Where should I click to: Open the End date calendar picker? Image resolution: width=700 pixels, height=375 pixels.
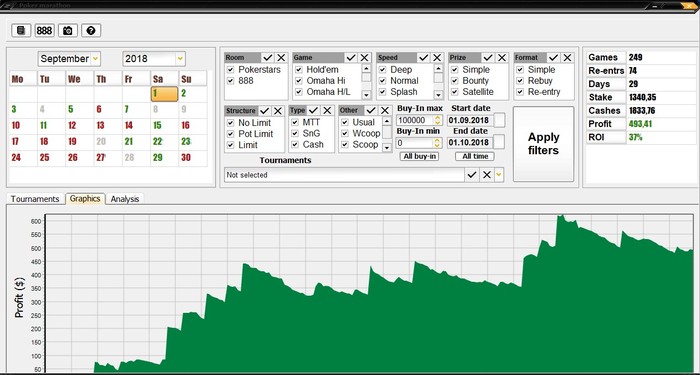(x=500, y=142)
